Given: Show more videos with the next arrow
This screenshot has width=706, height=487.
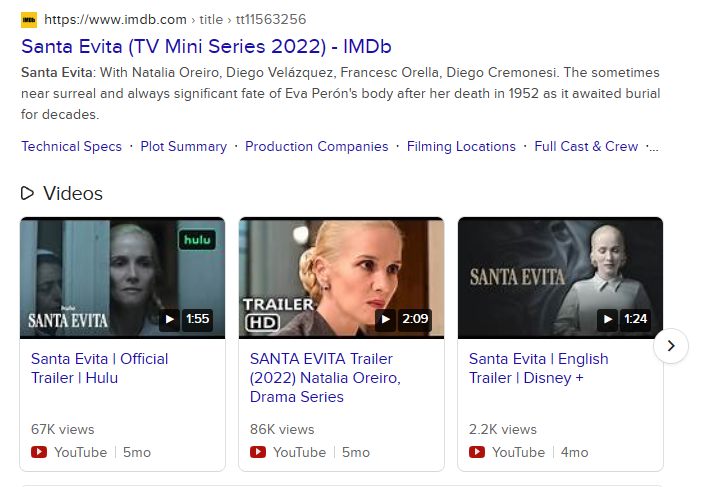Looking at the screenshot, I should pos(671,346).
